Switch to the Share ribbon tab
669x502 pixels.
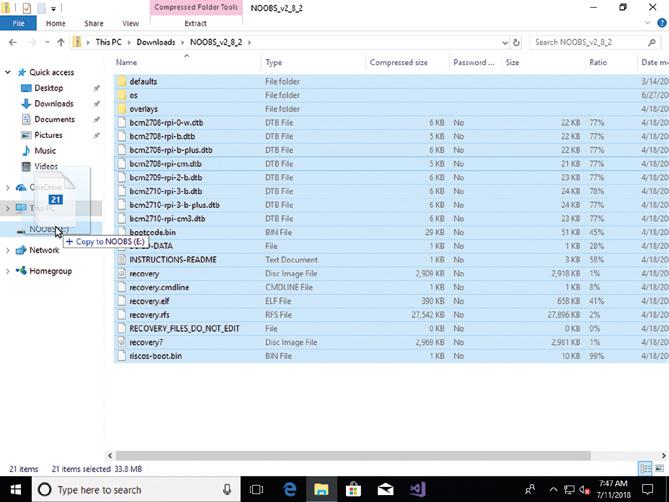click(93, 23)
